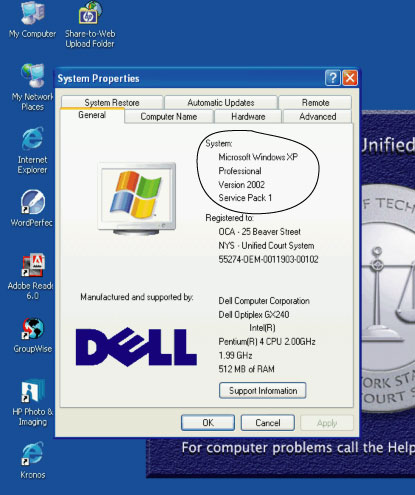The image size is (415, 495).
Task: Select My Network Places desktop icon
Action: click(x=33, y=87)
